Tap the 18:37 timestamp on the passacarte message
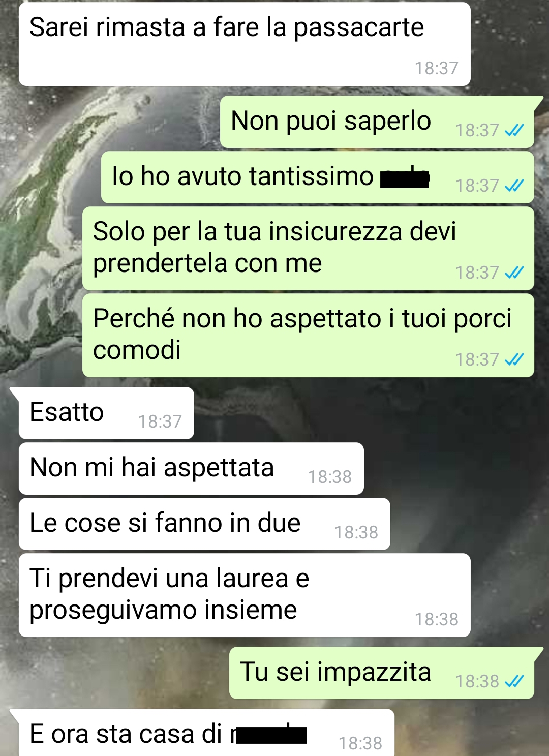 pos(437,68)
